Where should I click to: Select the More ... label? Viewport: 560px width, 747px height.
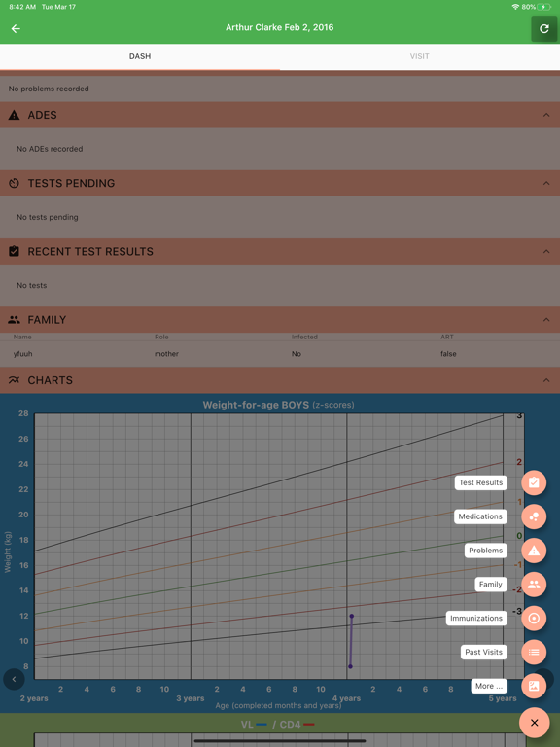click(489, 686)
